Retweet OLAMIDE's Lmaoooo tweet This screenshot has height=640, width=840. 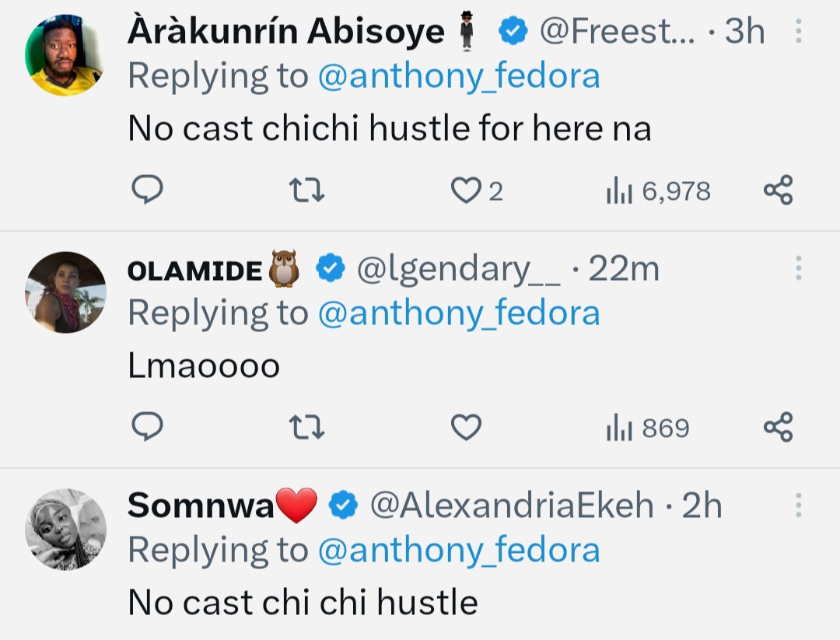(x=306, y=428)
